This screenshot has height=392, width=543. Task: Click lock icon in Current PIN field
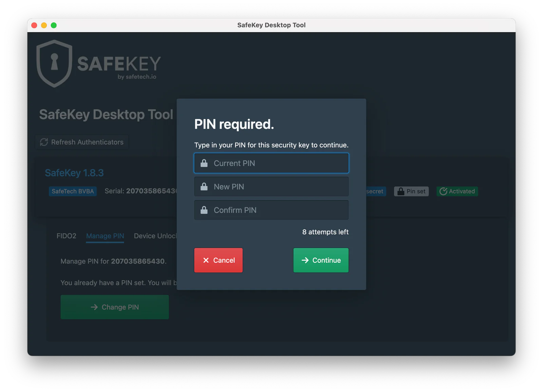[x=204, y=163]
